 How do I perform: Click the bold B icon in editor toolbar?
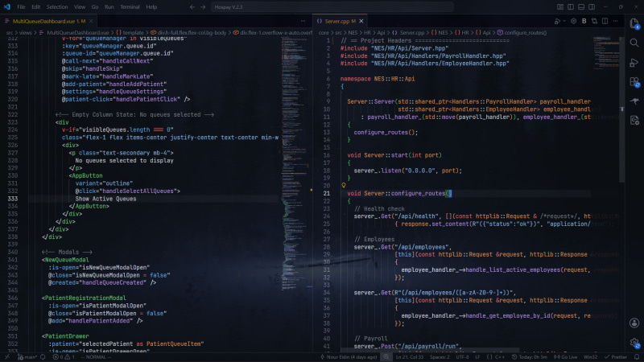[584, 22]
